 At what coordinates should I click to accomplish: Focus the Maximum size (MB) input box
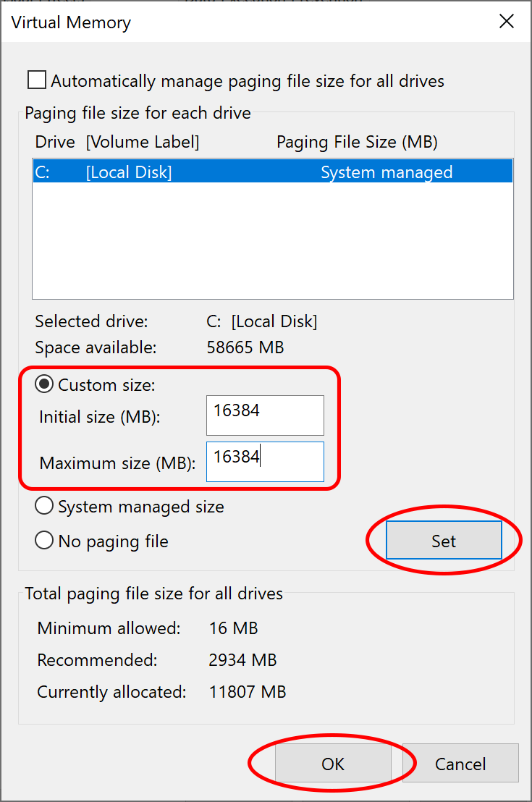[x=265, y=462]
